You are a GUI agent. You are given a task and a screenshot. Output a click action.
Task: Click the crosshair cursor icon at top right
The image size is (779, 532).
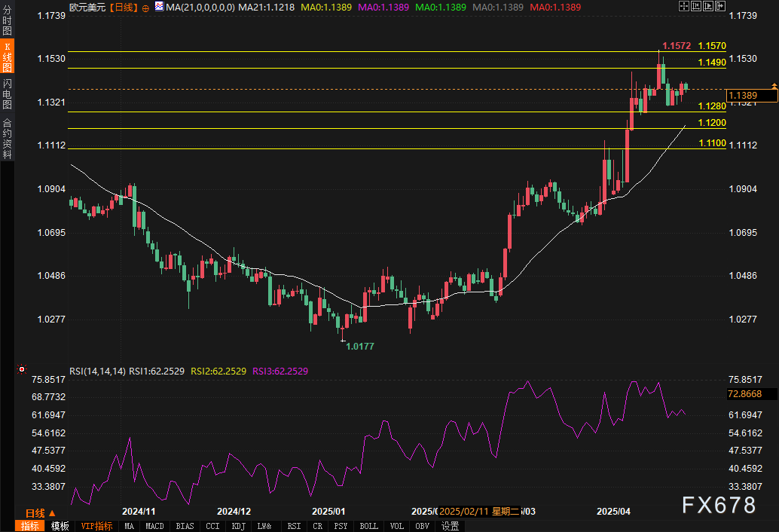point(684,7)
